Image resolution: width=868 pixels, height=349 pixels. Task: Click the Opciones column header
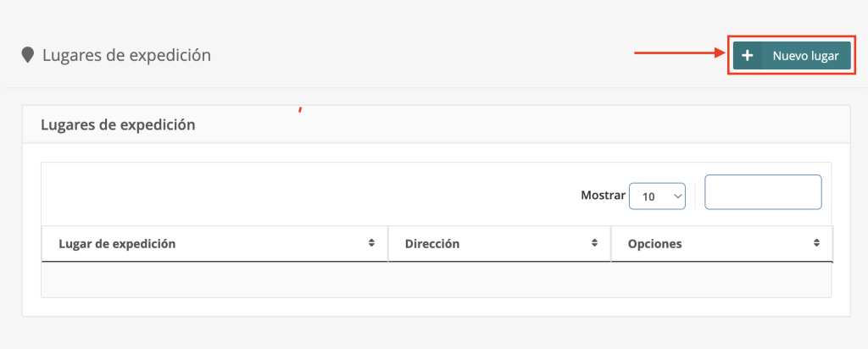[654, 243]
